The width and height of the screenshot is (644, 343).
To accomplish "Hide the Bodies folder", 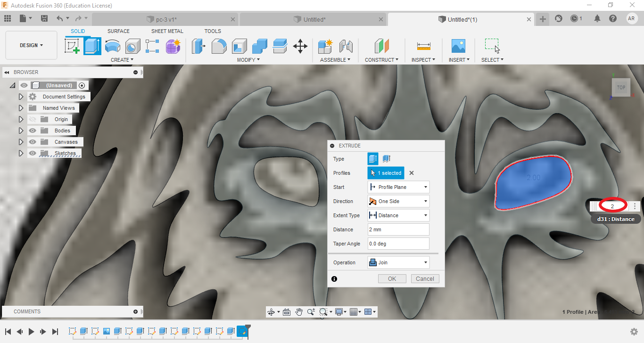I will coord(33,131).
